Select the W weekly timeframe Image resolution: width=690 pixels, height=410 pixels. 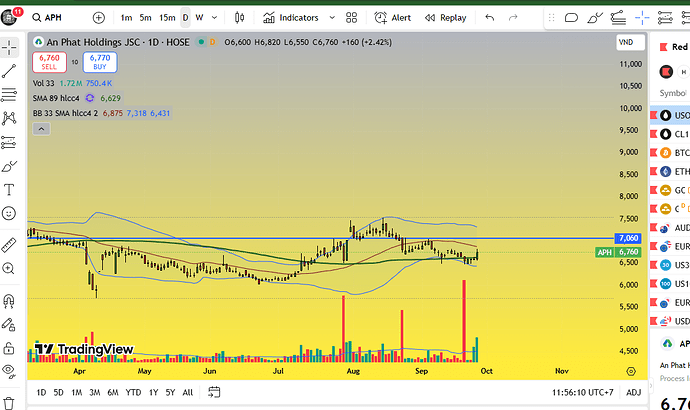(199, 18)
